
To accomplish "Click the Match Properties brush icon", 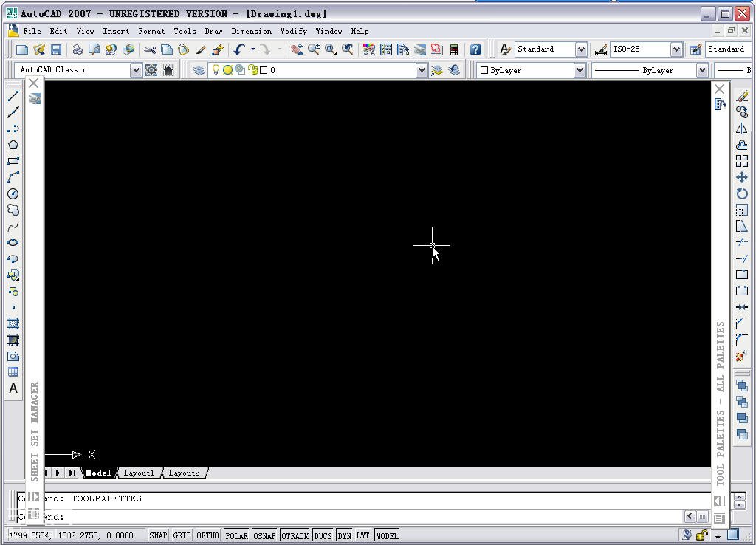I will click(201, 49).
